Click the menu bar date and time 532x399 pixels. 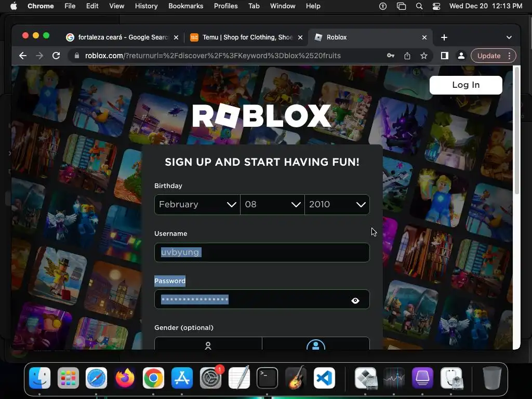(486, 6)
